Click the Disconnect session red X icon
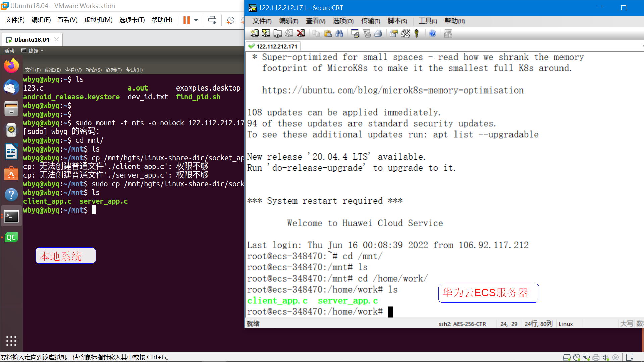The width and height of the screenshot is (644, 362). click(301, 33)
